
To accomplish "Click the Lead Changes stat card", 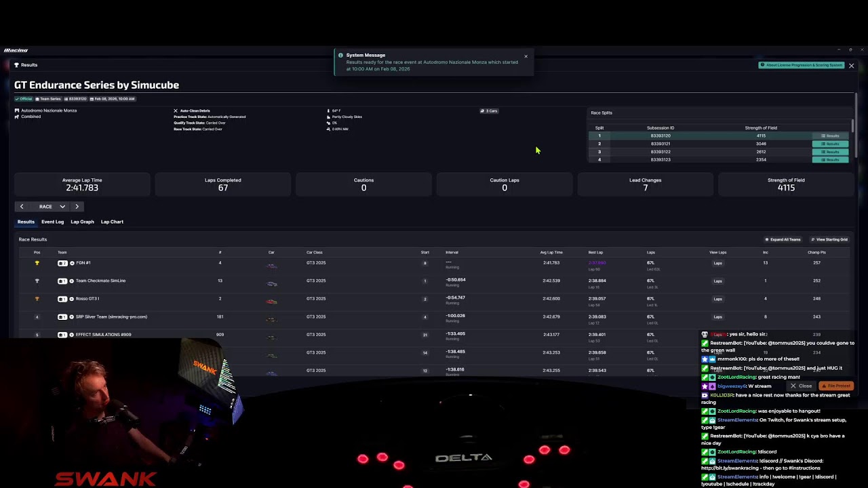I will 645,184.
